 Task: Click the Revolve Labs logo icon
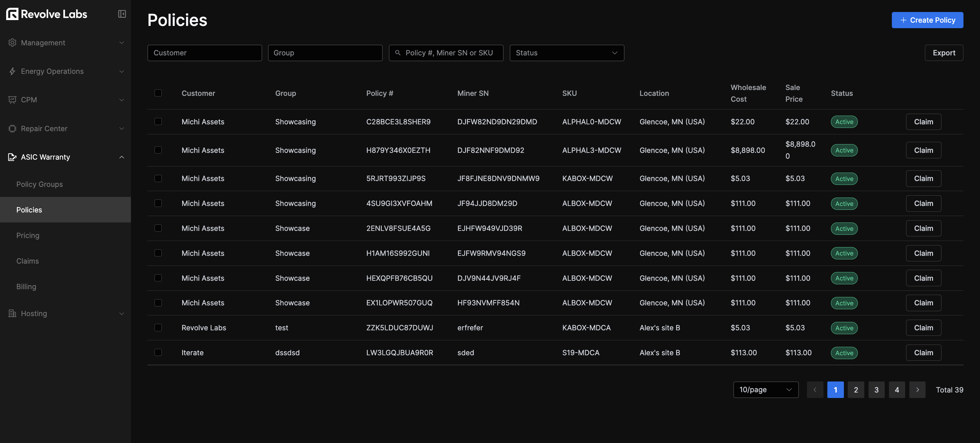(x=12, y=14)
